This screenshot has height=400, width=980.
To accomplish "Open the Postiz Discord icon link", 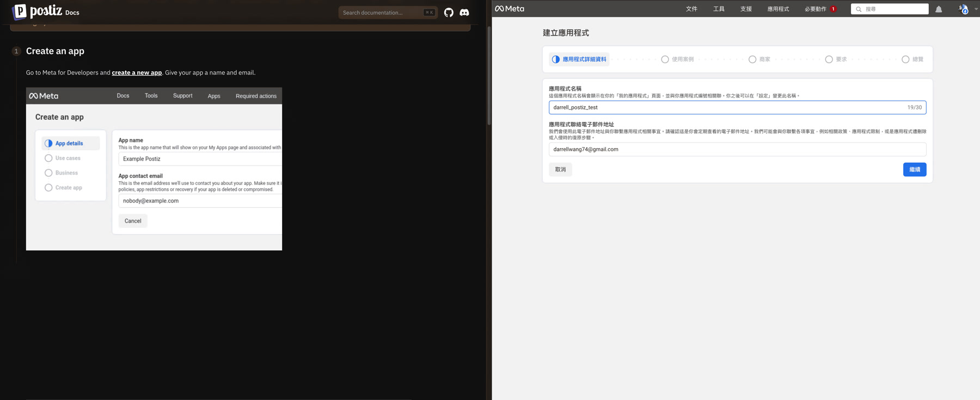I will coord(464,13).
